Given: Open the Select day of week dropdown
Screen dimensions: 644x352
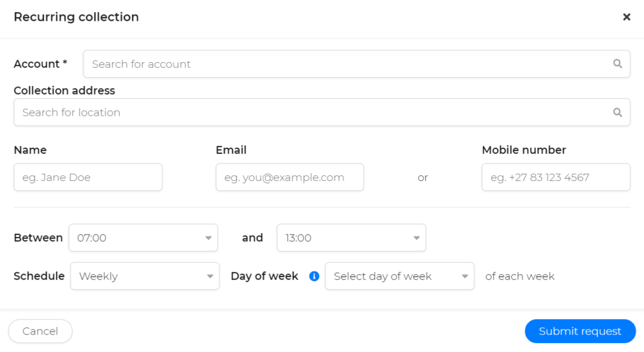Looking at the screenshot, I should (x=399, y=276).
